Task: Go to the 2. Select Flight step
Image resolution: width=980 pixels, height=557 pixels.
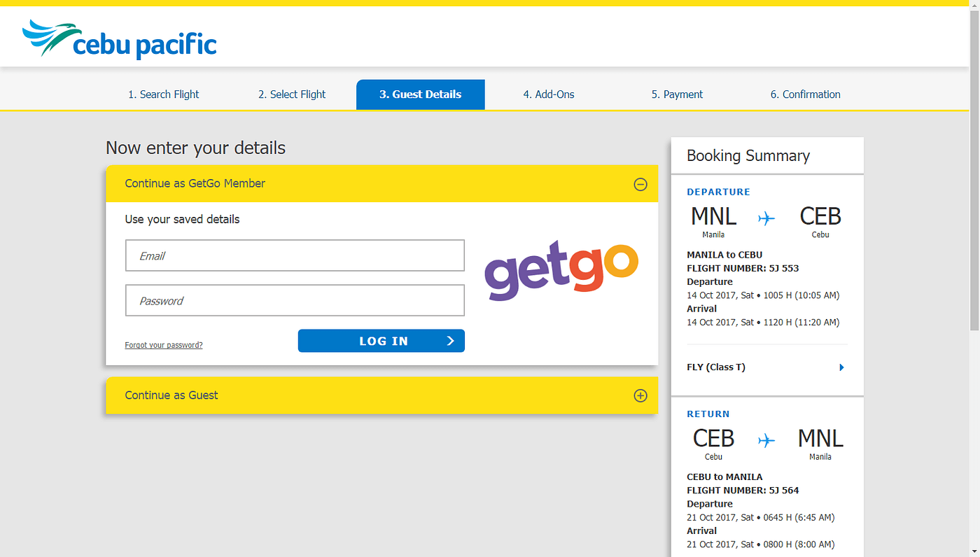Action: (x=292, y=94)
